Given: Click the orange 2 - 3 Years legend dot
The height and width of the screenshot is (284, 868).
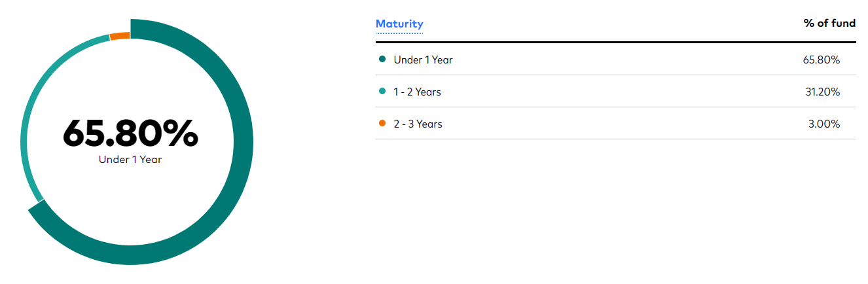Looking at the screenshot, I should tap(382, 123).
